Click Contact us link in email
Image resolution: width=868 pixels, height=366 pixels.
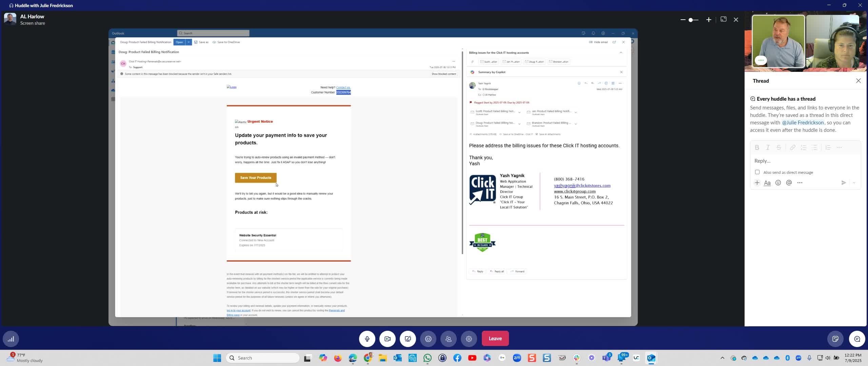click(x=343, y=87)
